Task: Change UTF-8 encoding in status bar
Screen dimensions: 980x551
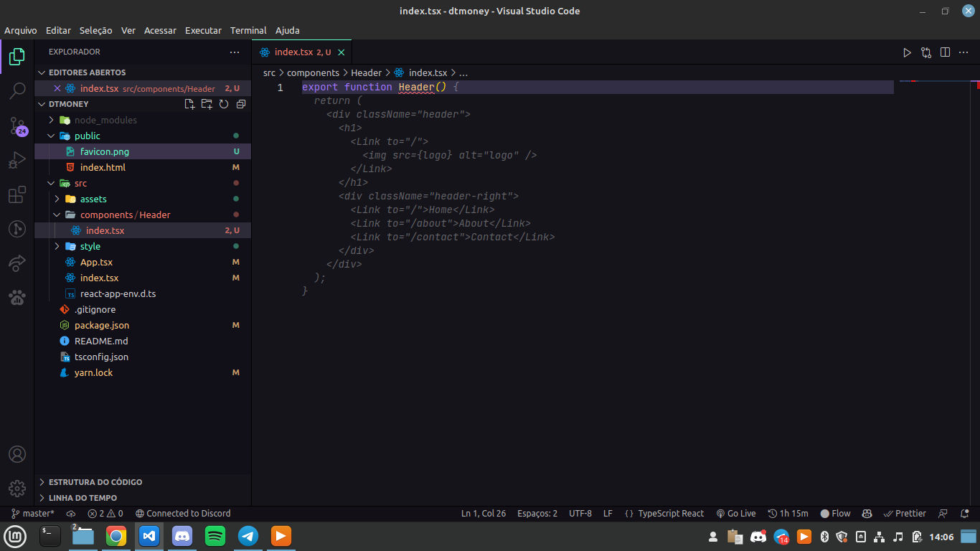Action: pos(580,514)
